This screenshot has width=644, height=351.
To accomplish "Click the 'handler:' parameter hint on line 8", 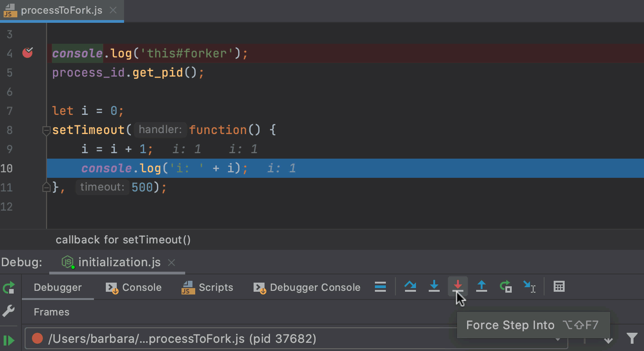I will point(161,130).
